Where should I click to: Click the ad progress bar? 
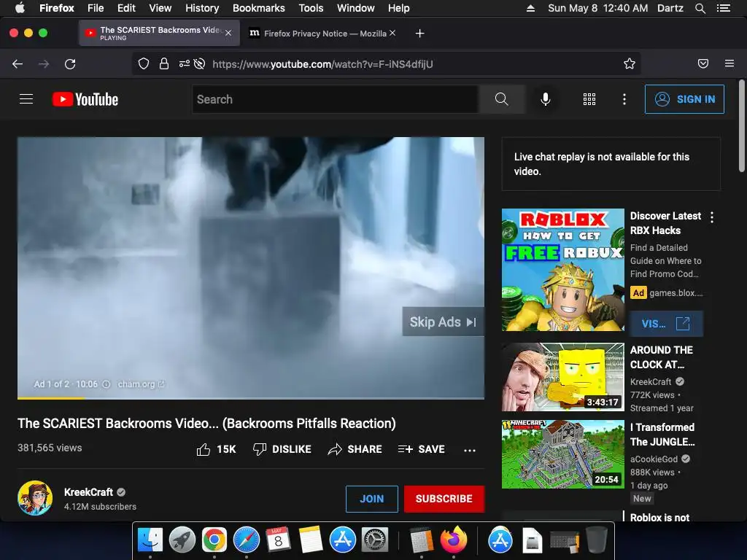251,398
